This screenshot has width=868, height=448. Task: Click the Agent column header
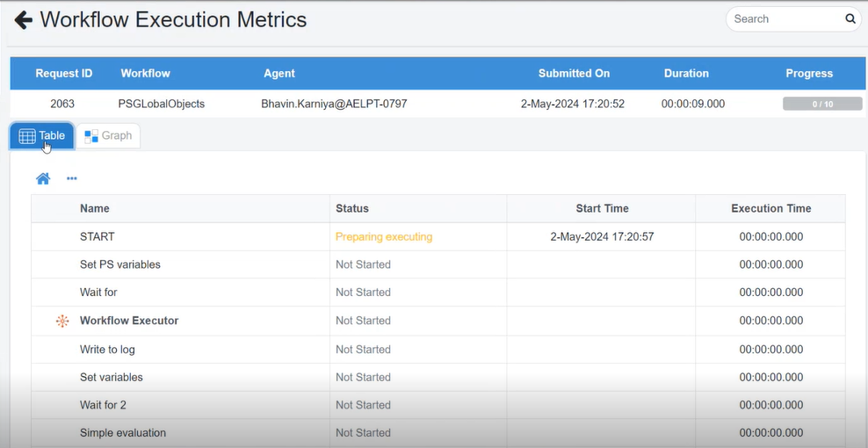pyautogui.click(x=279, y=73)
